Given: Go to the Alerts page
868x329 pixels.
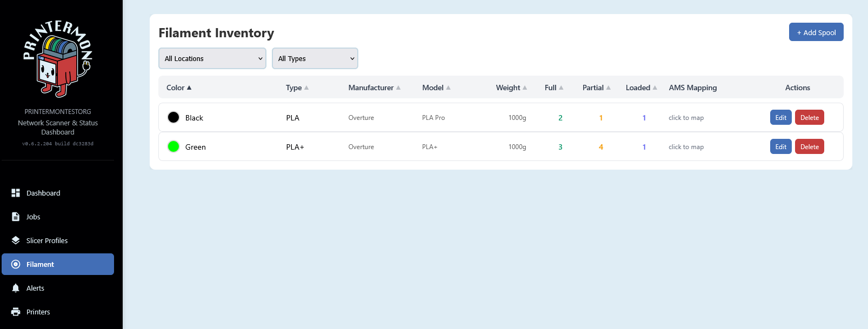Looking at the screenshot, I should pyautogui.click(x=36, y=288).
